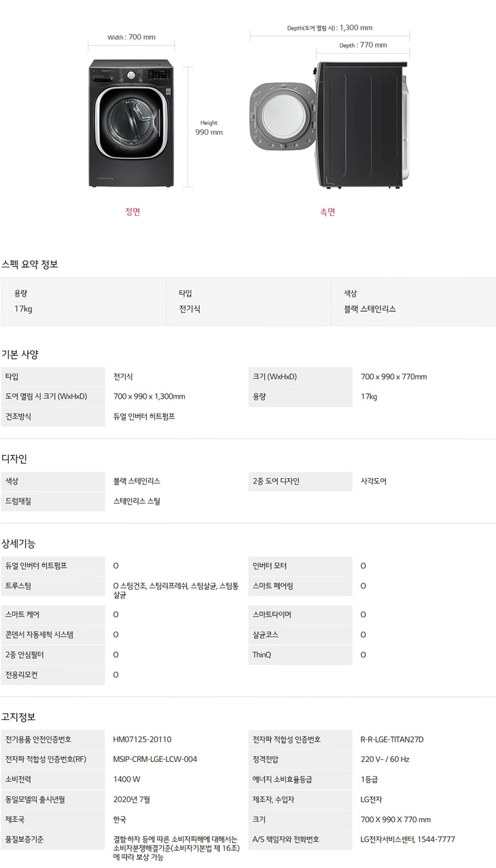Select the 용량 17kg summary cell
The width and height of the screenshot is (496, 868).
(x=83, y=301)
